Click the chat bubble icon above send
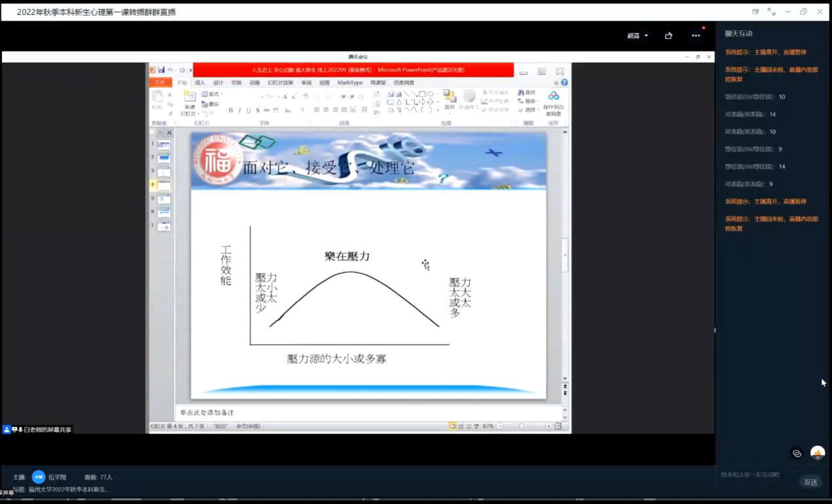Image resolution: width=832 pixels, height=504 pixels. 797,454
